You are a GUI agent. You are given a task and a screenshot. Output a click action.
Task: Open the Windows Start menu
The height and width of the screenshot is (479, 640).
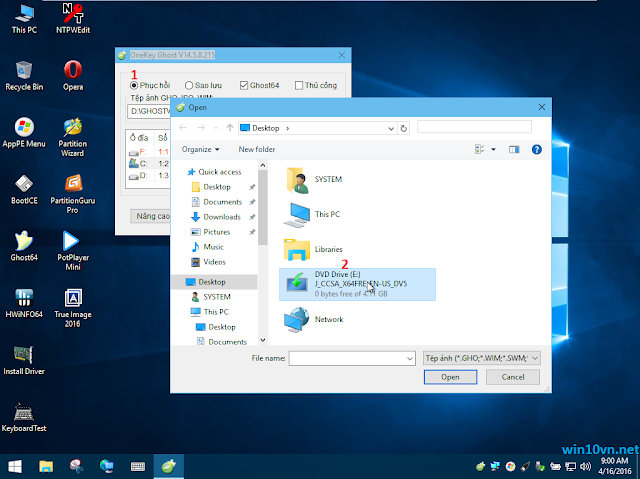point(15,466)
